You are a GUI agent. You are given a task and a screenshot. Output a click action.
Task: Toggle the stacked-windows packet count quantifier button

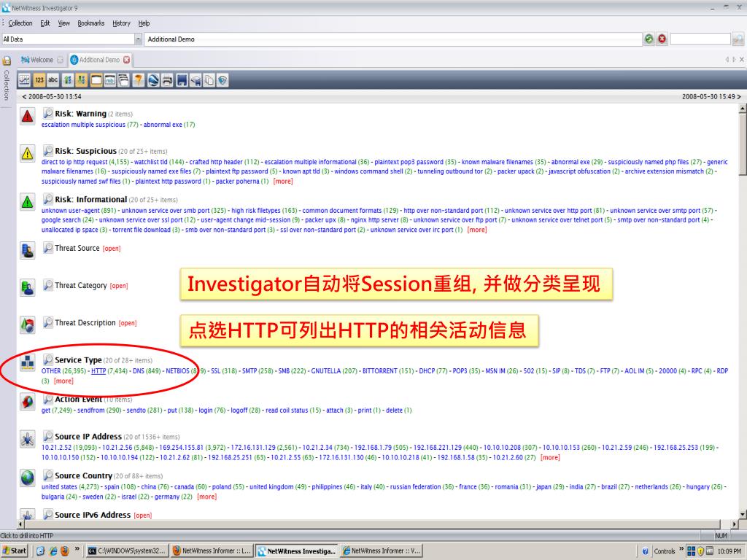coord(123,80)
